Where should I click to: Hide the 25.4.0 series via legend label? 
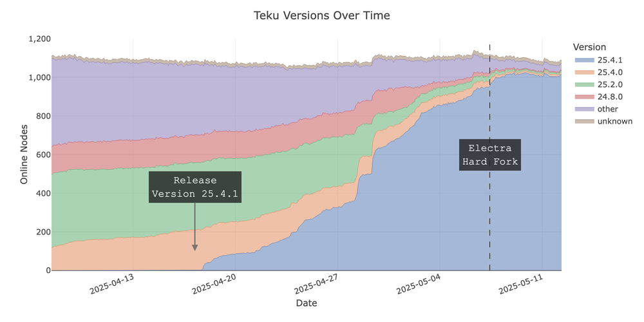(609, 72)
